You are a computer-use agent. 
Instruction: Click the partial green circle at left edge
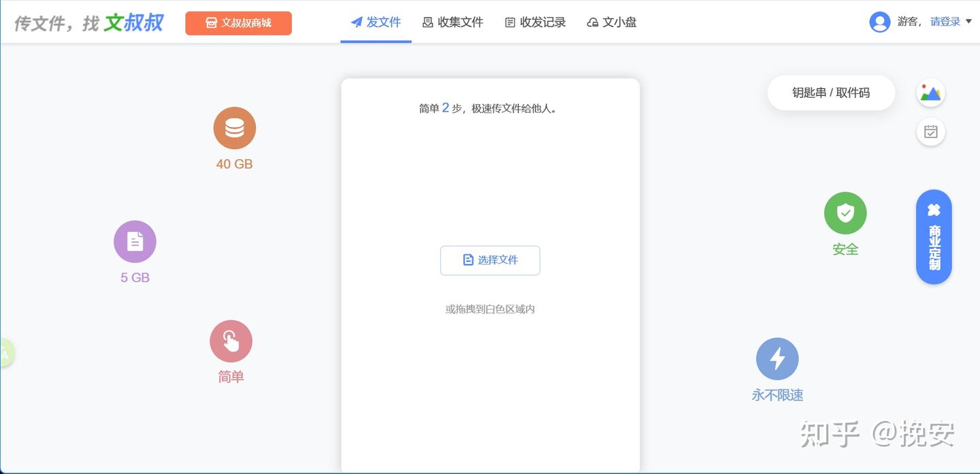point(5,354)
